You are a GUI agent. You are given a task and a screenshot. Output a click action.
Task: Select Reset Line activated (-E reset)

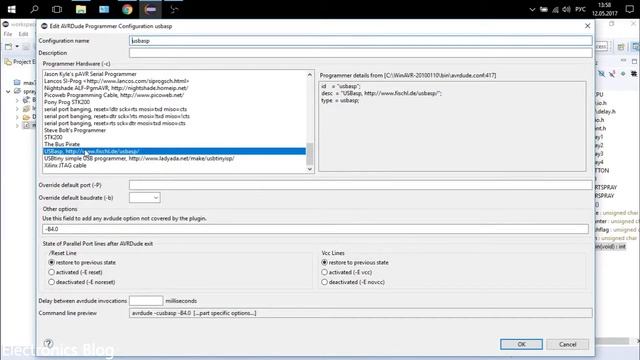[x=51, y=272]
